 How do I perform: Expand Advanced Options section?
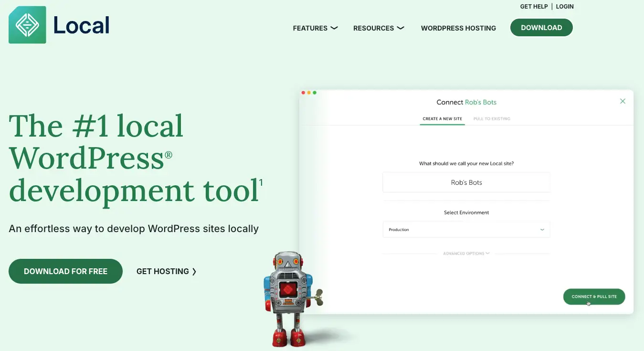tap(466, 254)
